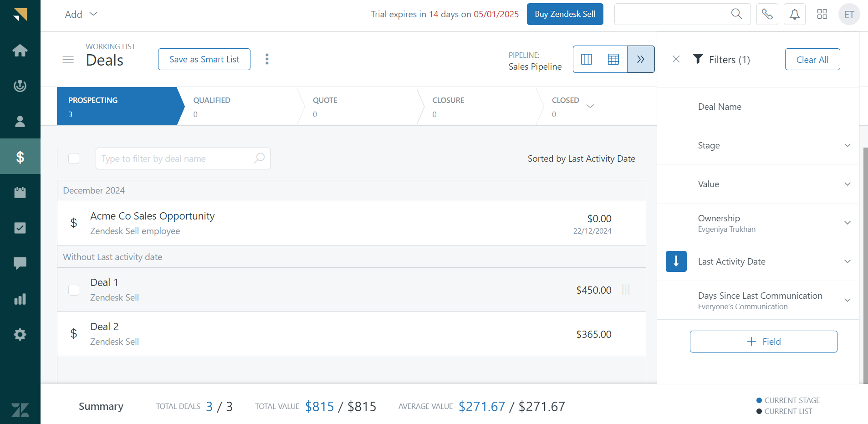Open the Calendar icon in sidebar
868x424 pixels.
[20, 193]
